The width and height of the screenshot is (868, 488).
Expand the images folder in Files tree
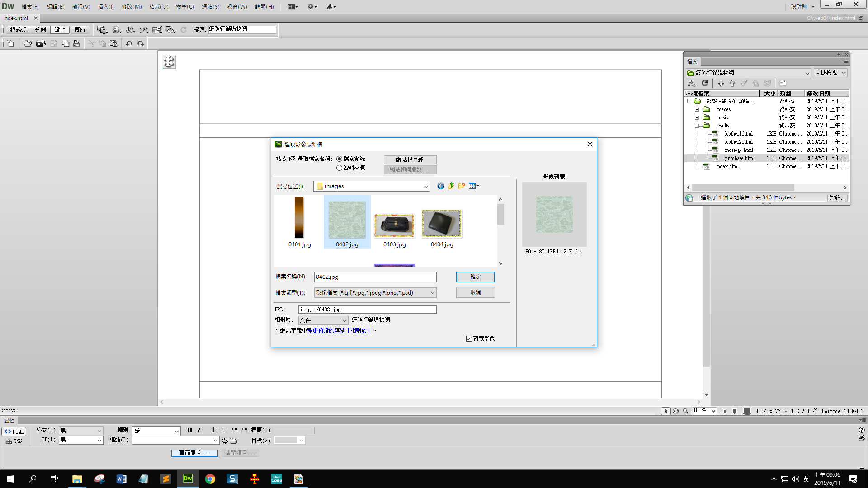697,109
